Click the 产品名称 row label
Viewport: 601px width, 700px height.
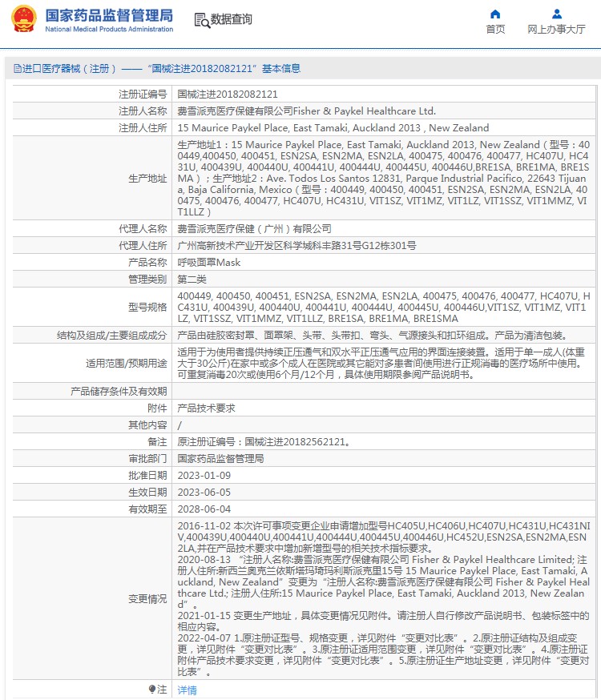[x=147, y=263]
